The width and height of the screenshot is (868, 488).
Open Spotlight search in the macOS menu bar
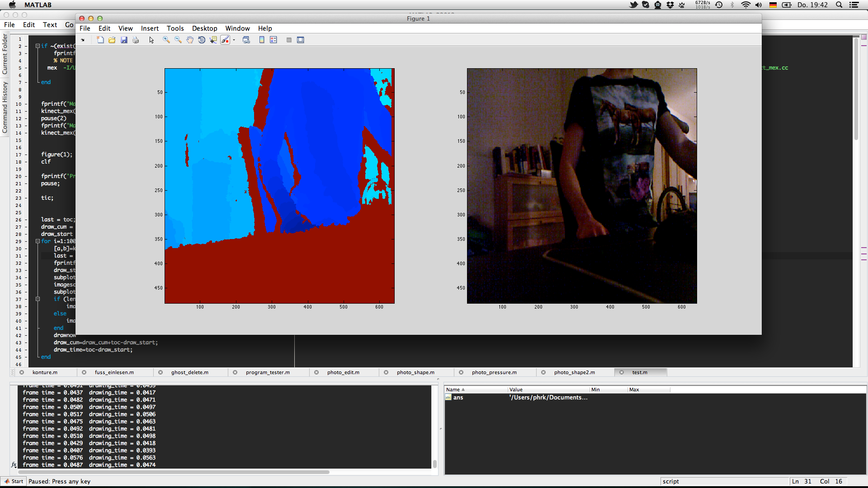point(839,5)
